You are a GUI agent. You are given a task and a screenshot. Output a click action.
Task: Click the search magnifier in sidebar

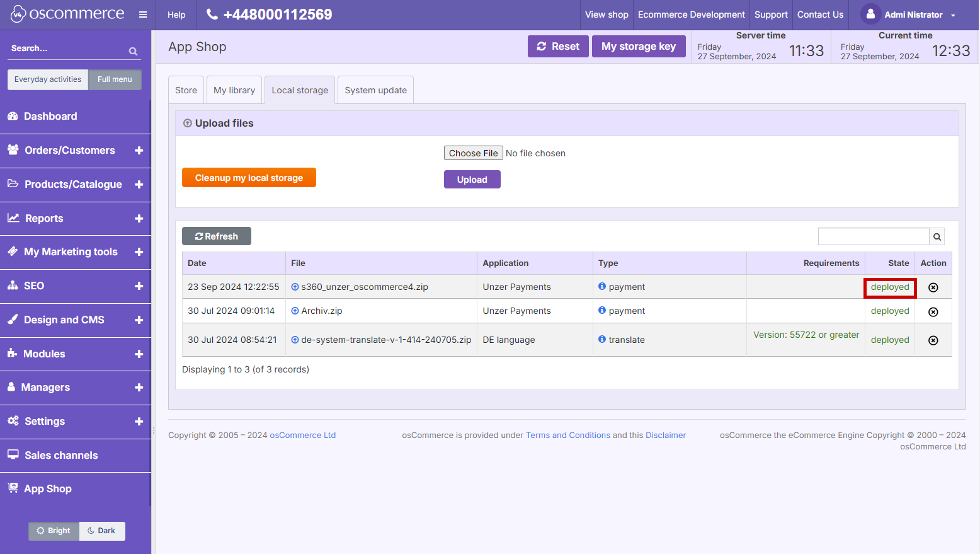point(133,51)
